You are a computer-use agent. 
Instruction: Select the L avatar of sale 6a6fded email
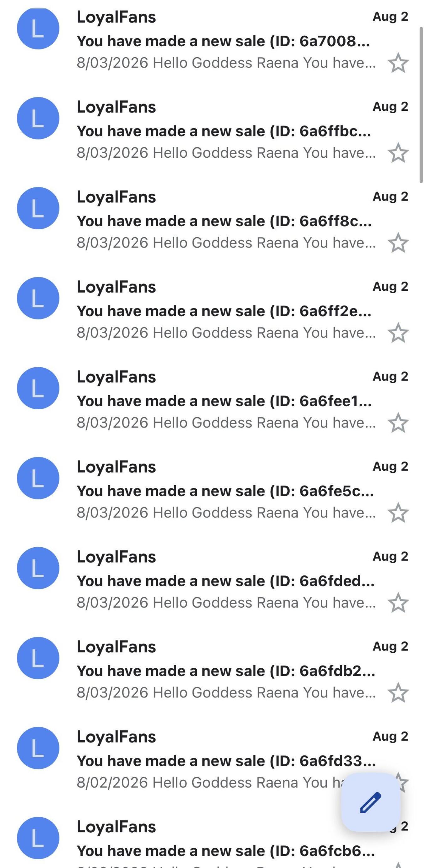(38, 568)
